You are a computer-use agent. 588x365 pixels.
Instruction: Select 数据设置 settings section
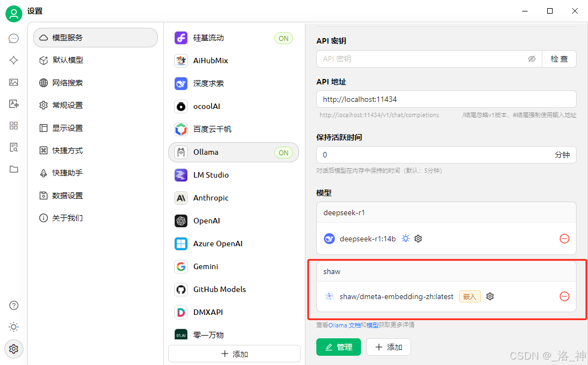(96, 196)
